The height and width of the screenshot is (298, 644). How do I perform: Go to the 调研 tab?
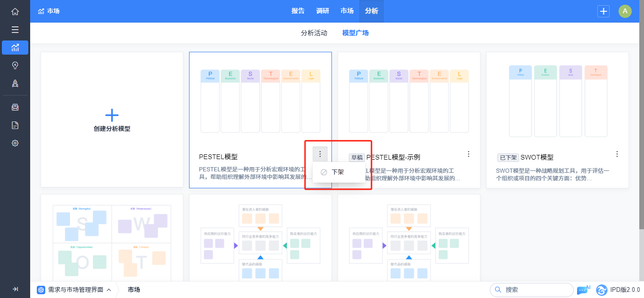click(322, 11)
